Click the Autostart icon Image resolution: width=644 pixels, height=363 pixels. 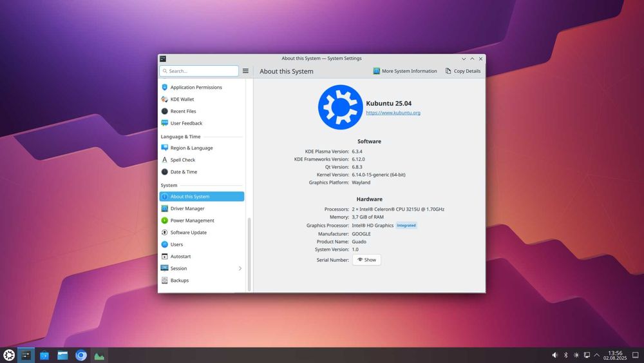(x=165, y=256)
